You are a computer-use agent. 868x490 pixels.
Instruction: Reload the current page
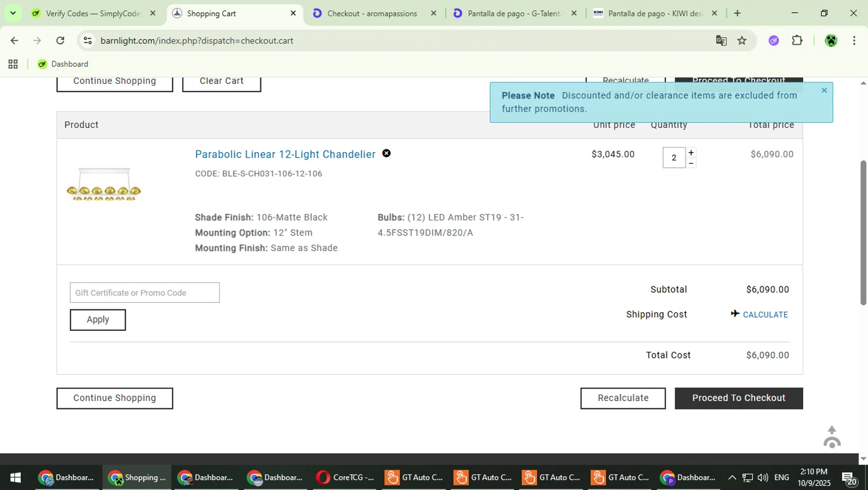60,40
